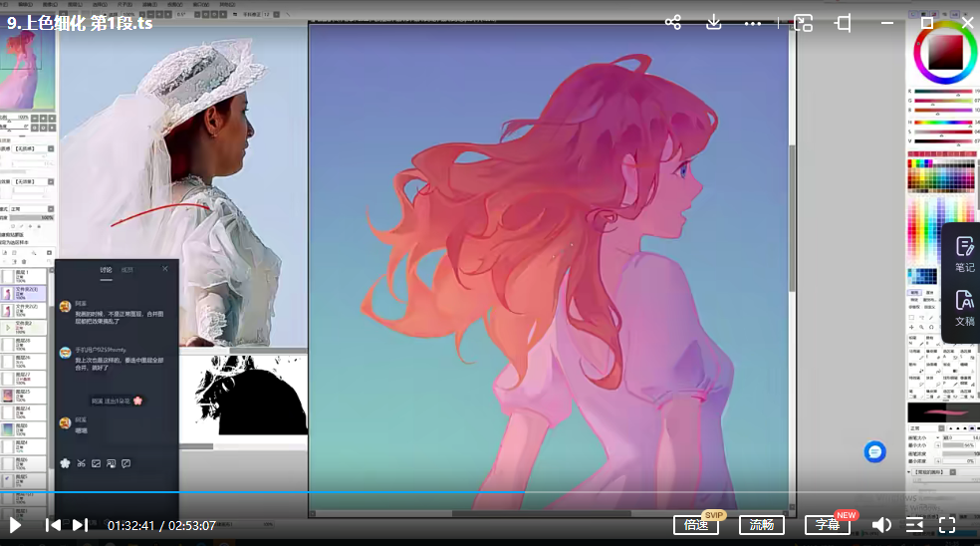
Task: Open the 倍速 playback speed menu
Action: [696, 525]
